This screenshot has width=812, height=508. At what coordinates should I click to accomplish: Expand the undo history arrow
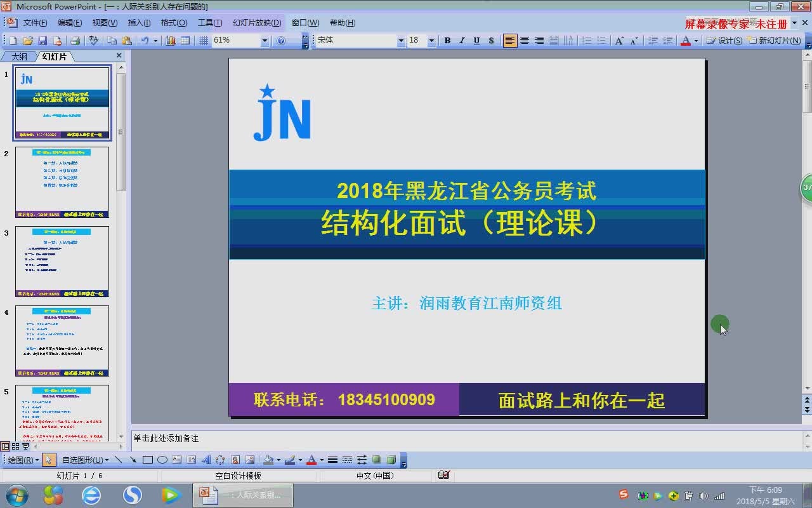155,40
